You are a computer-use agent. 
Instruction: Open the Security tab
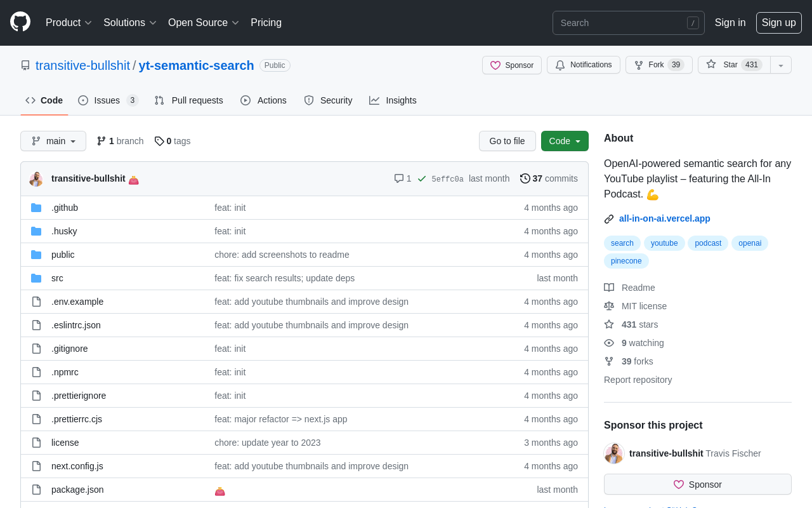point(328,100)
